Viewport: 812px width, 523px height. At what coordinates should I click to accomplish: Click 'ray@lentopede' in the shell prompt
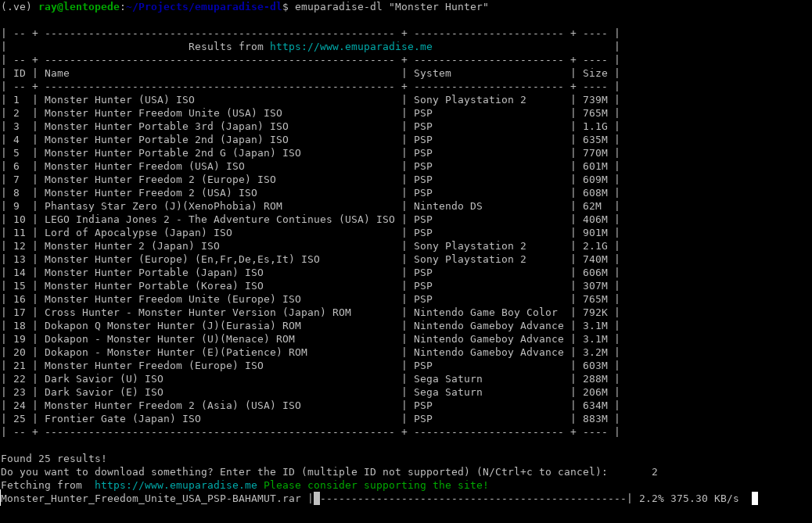pyautogui.click(x=79, y=7)
